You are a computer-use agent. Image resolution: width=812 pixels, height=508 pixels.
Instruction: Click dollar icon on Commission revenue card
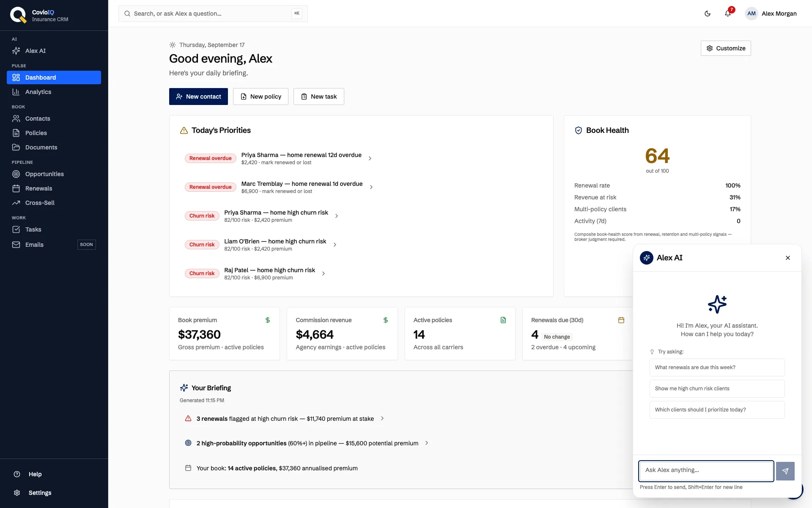click(x=386, y=320)
